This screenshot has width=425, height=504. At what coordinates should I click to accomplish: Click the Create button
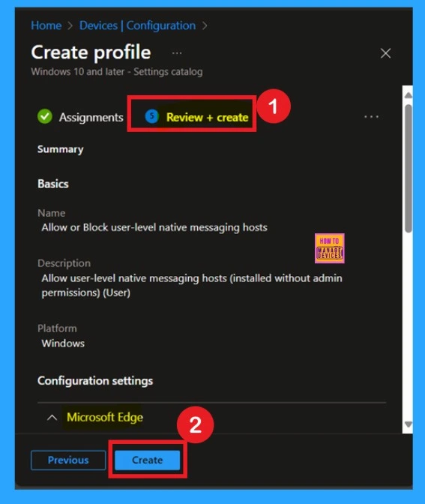tap(148, 460)
